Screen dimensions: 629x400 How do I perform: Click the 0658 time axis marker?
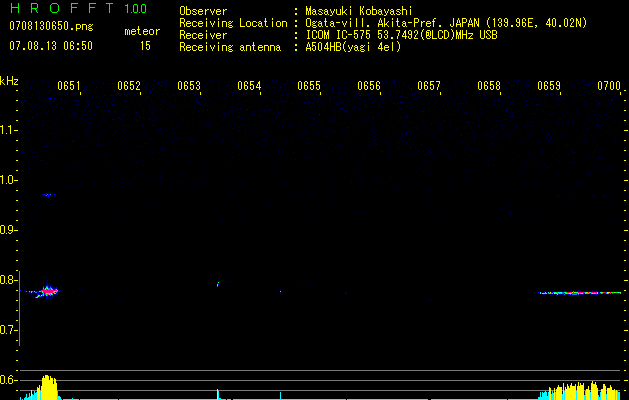pos(489,86)
